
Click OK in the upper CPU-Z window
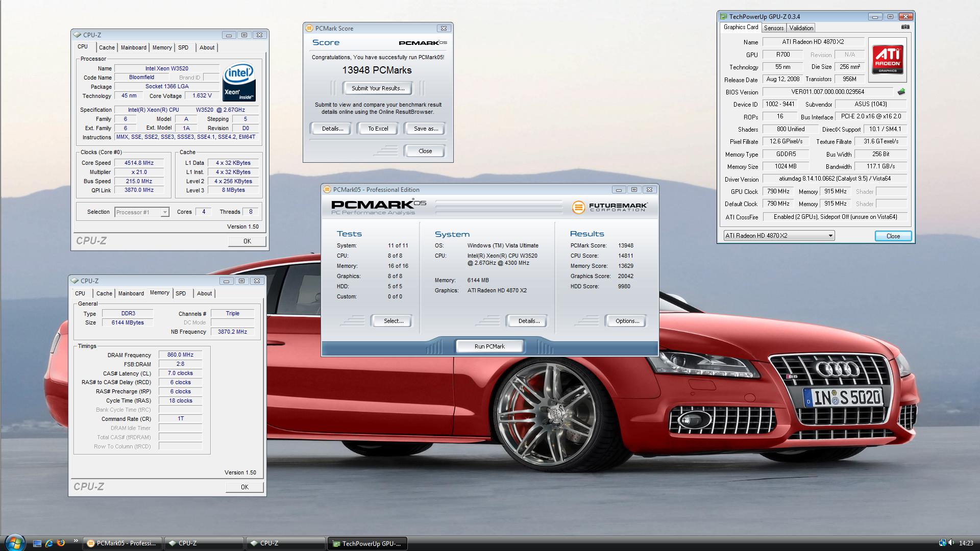click(247, 241)
